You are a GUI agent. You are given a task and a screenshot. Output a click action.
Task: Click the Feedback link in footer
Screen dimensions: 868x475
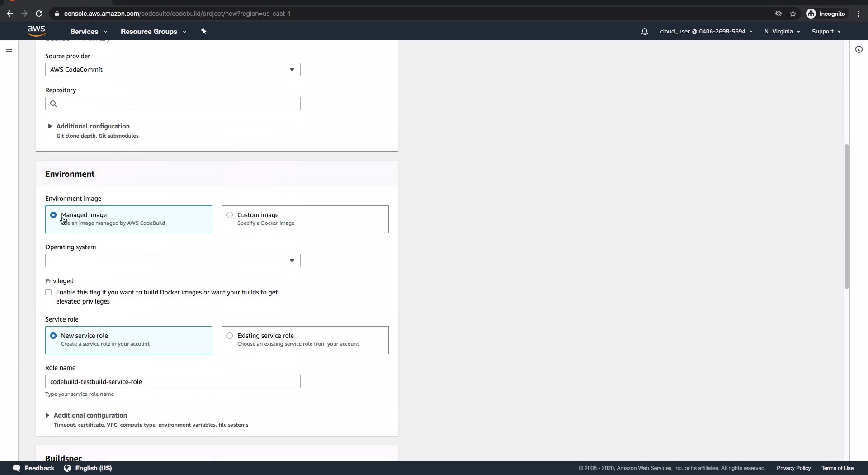click(39, 468)
